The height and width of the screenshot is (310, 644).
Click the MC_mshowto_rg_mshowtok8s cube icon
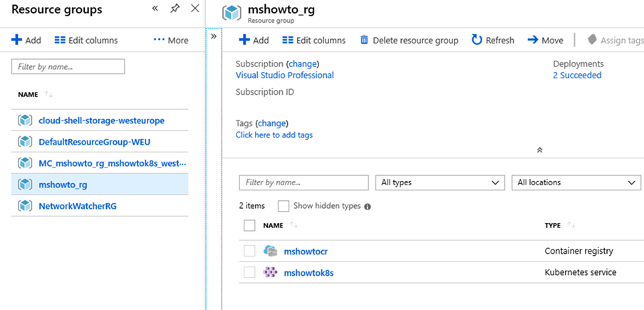pos(25,163)
